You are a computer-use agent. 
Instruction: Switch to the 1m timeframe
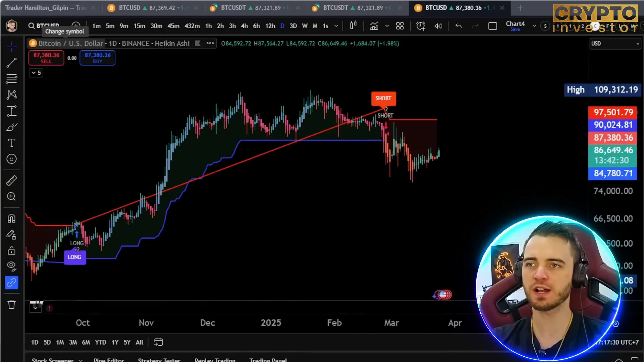pyautogui.click(x=96, y=26)
